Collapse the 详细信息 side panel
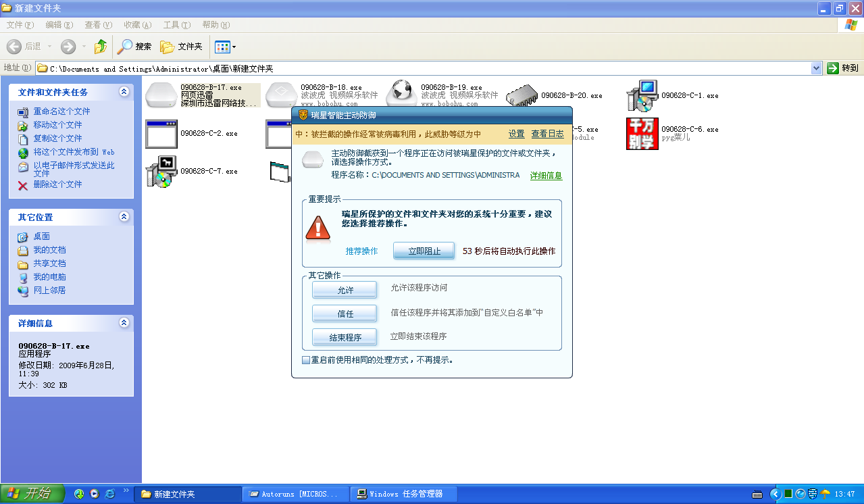Viewport: 864px width, 504px height. point(124,323)
